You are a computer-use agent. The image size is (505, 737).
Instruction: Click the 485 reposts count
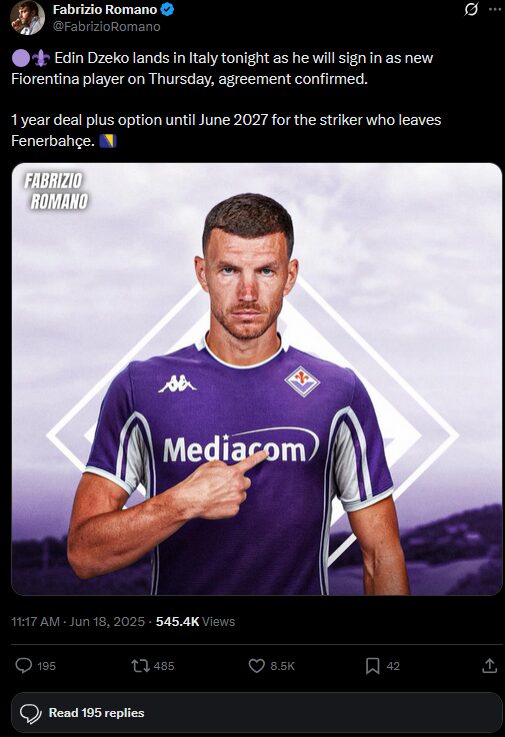click(x=164, y=666)
